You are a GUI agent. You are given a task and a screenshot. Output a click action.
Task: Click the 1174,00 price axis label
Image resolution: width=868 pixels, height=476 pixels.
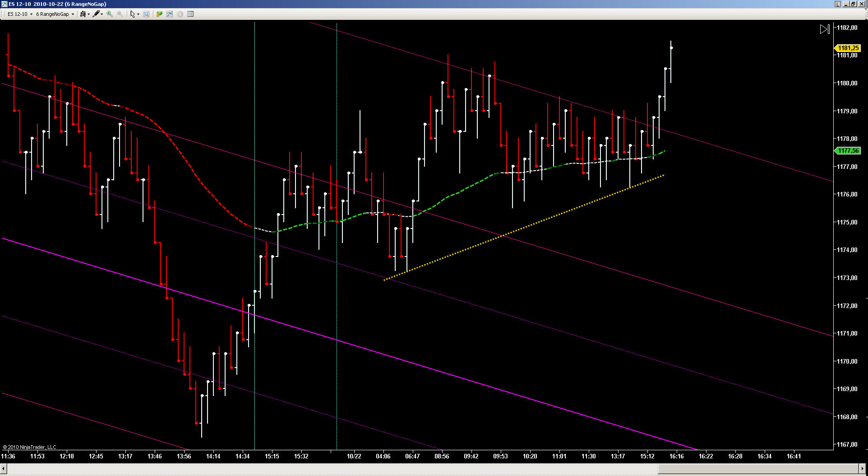click(847, 250)
